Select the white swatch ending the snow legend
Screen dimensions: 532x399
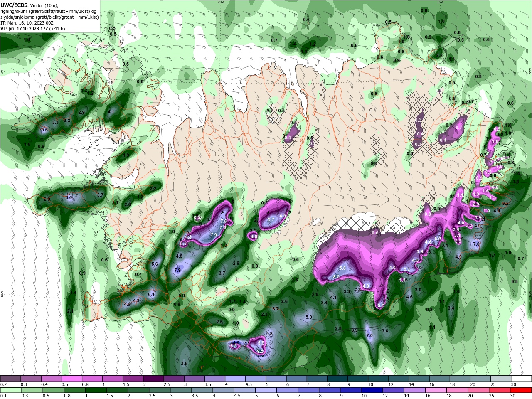(x=522, y=379)
